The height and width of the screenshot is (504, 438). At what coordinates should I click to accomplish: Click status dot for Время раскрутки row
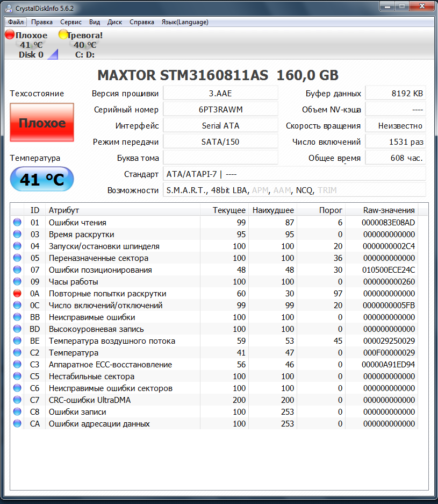17,235
